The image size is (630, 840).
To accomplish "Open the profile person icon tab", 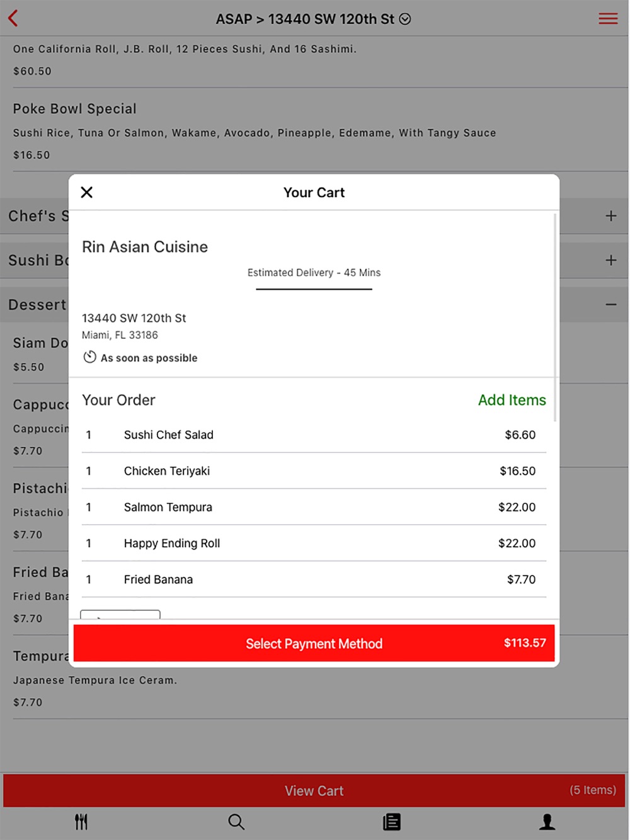I will click(x=547, y=821).
